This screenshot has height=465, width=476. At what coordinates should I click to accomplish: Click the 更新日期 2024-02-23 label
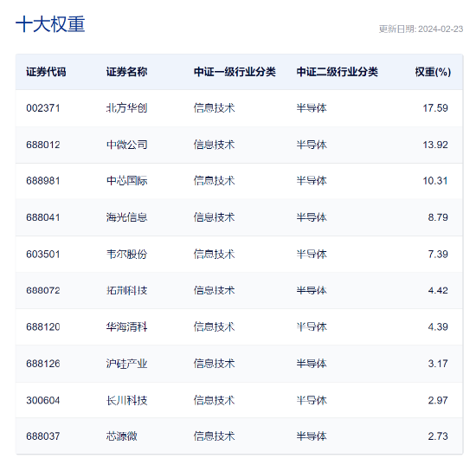[x=421, y=29]
